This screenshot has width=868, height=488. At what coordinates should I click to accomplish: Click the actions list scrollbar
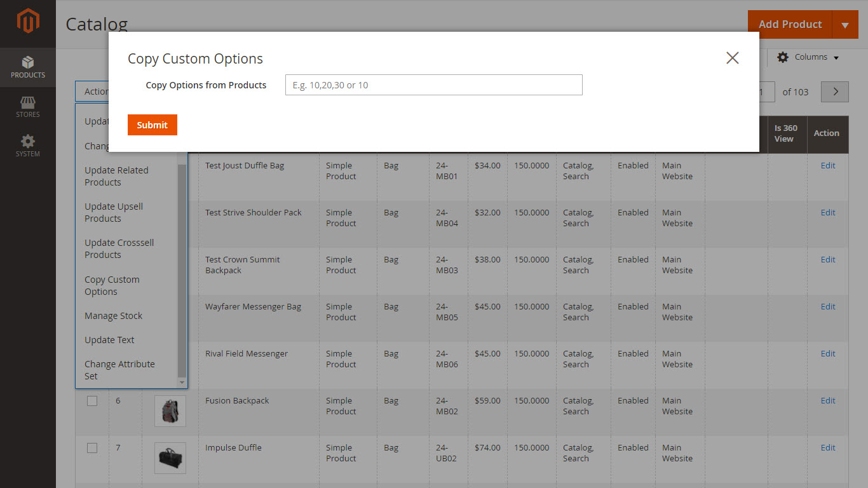(x=182, y=267)
